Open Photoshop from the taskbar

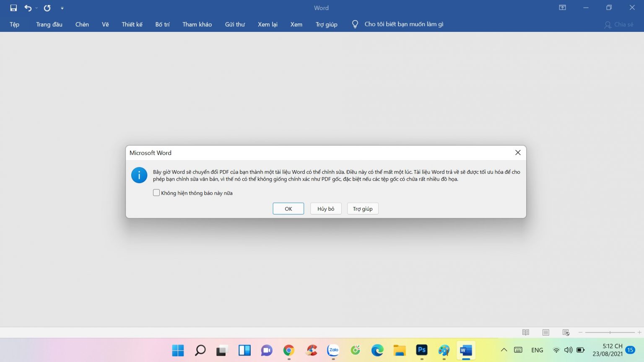[422, 350]
